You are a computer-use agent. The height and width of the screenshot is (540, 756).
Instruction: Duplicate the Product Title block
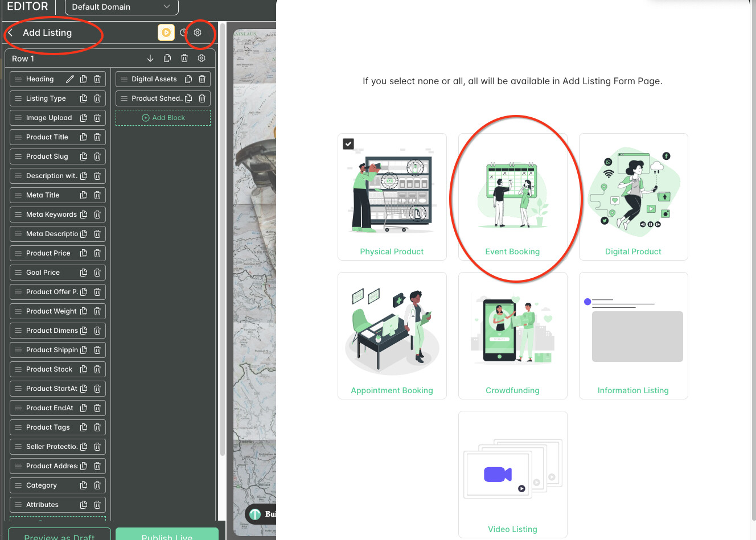click(84, 137)
